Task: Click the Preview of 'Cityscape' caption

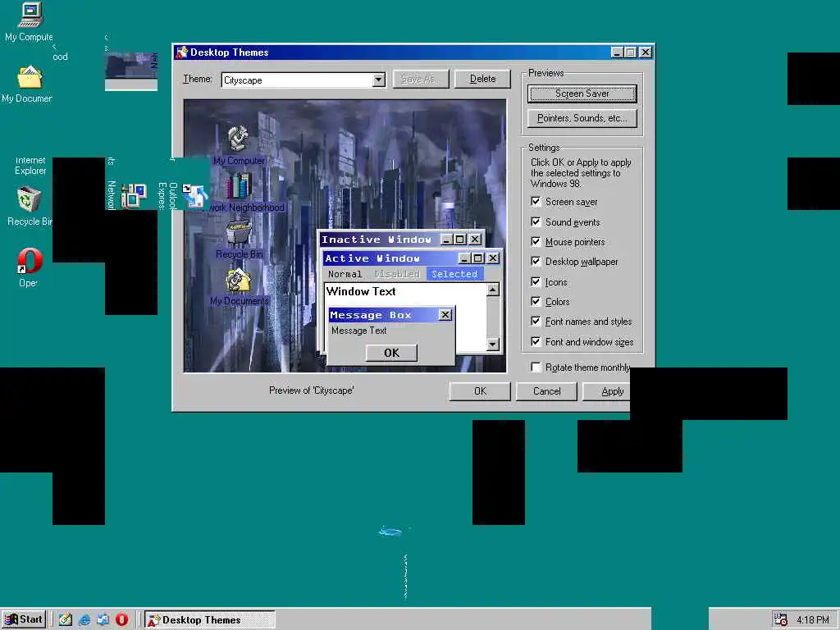Action: click(311, 390)
